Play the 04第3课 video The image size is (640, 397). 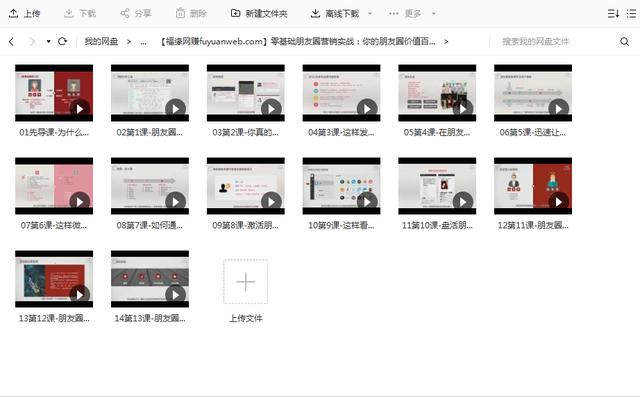click(367, 109)
